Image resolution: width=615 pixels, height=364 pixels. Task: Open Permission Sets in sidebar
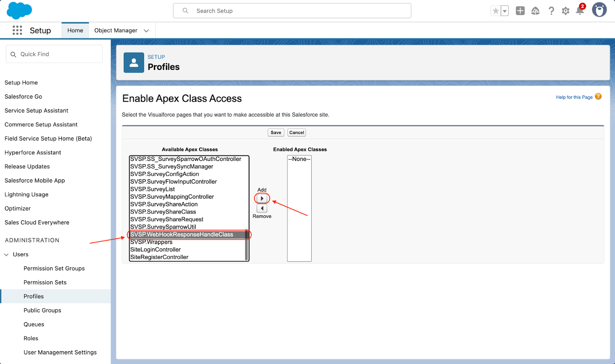45,282
